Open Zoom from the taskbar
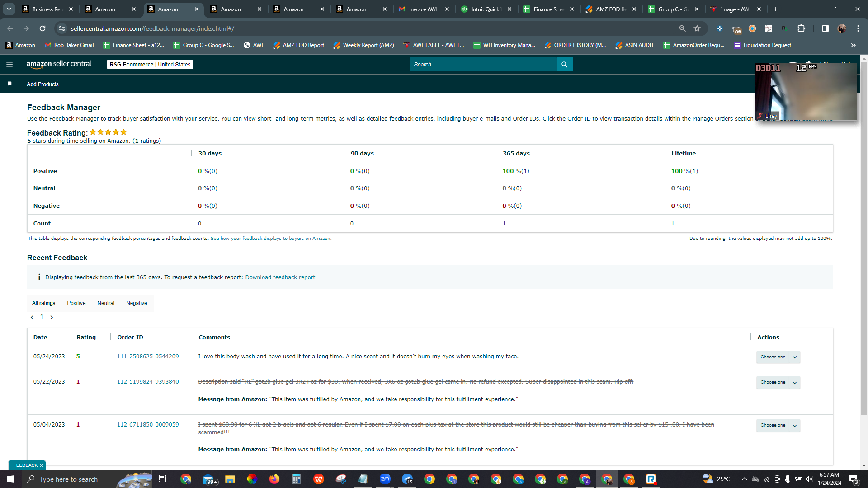The width and height of the screenshot is (868, 488). click(385, 479)
